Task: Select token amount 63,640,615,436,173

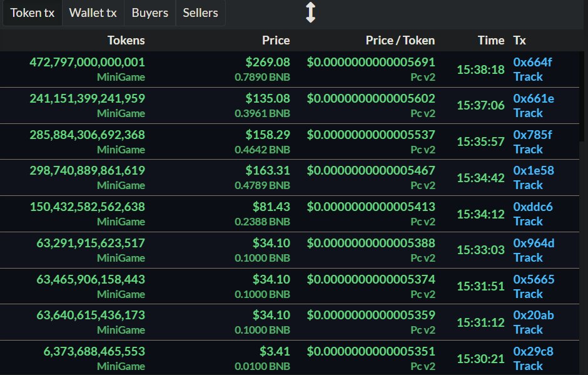Action: [91, 315]
